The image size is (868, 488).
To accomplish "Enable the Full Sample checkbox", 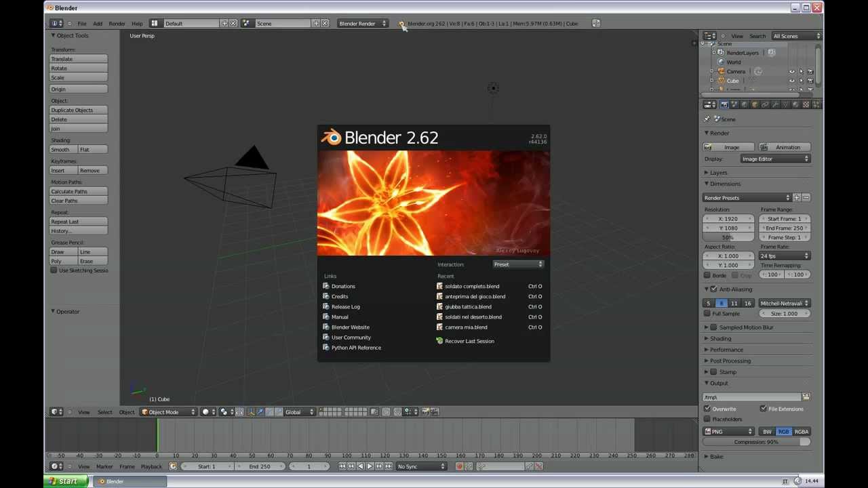I will [x=707, y=313].
